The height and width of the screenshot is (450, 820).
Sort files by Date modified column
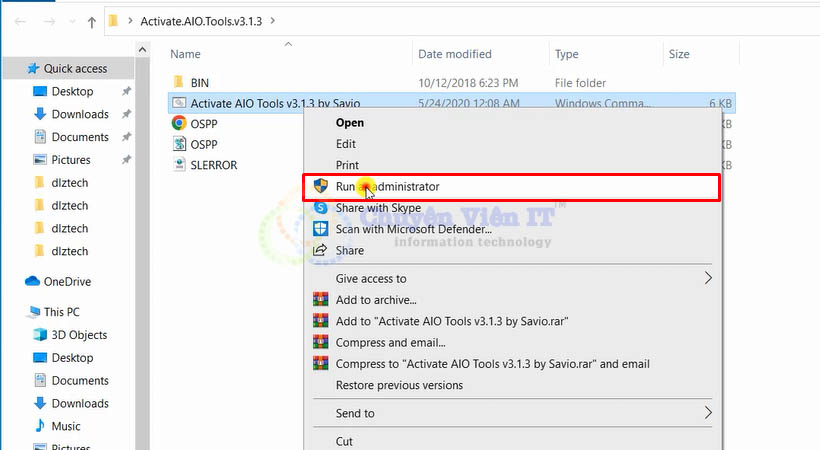pos(454,54)
